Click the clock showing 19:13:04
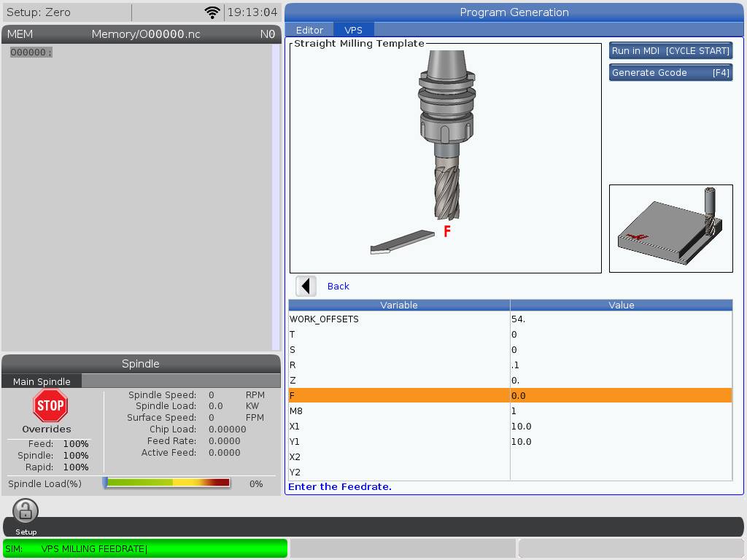The height and width of the screenshot is (560, 747). [252, 12]
